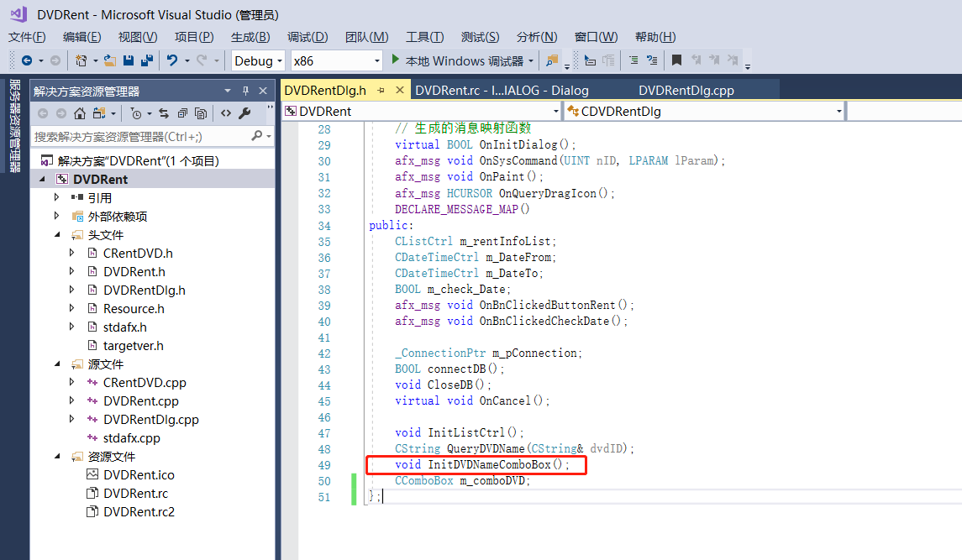Open the DVDRent scope dropdown
The height and width of the screenshot is (560, 962).
coord(556,111)
